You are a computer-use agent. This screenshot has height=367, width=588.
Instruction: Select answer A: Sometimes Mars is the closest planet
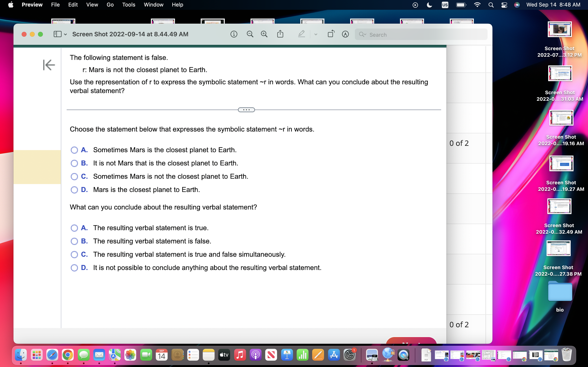pos(74,150)
